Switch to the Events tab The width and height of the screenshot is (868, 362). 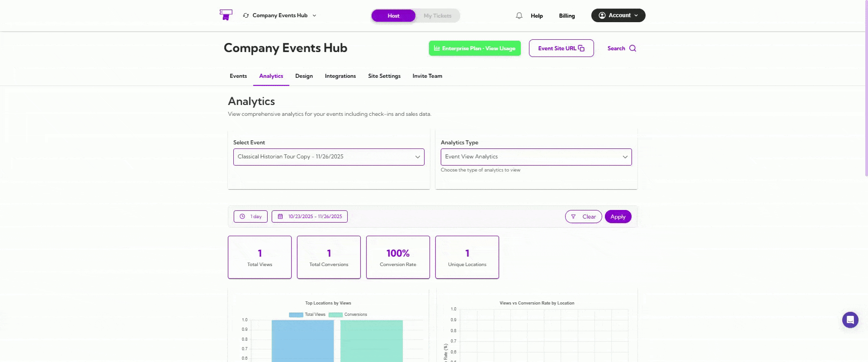point(238,76)
